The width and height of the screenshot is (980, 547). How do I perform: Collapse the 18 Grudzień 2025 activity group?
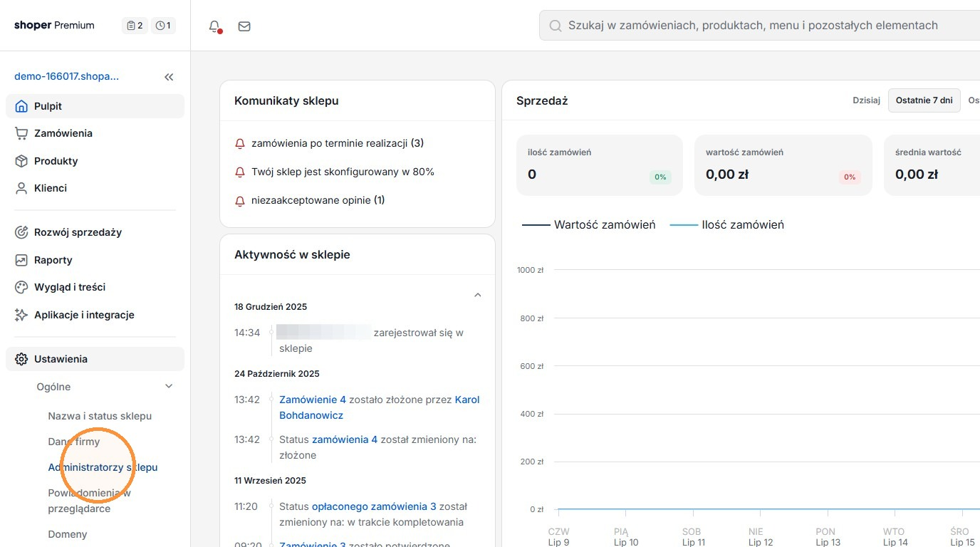[x=478, y=295]
